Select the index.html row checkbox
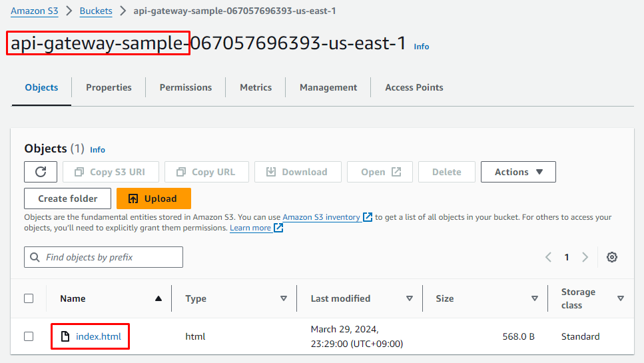Image resolution: width=644 pixels, height=363 pixels. pos(29,336)
